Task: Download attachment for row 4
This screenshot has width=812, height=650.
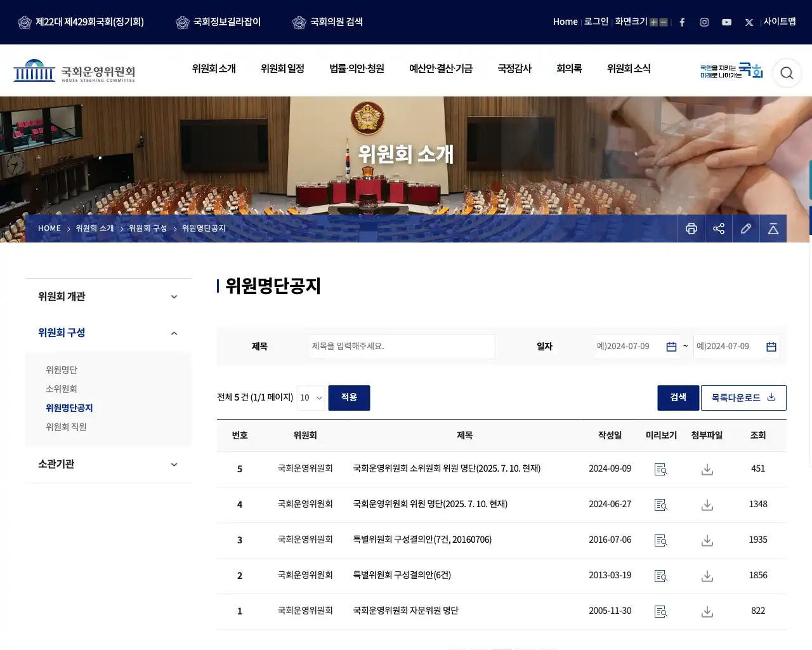Action: pos(707,505)
